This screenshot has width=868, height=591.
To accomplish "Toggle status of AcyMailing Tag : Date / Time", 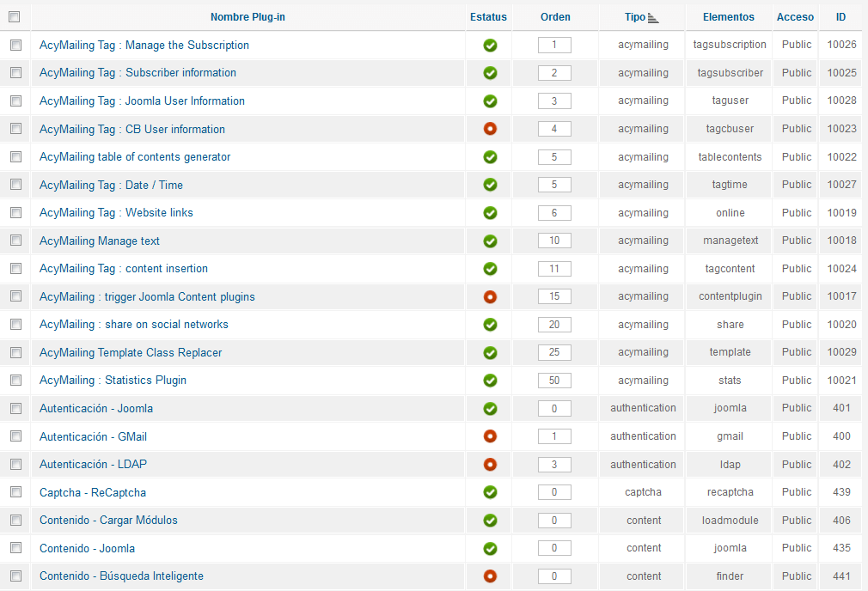I will (x=490, y=185).
